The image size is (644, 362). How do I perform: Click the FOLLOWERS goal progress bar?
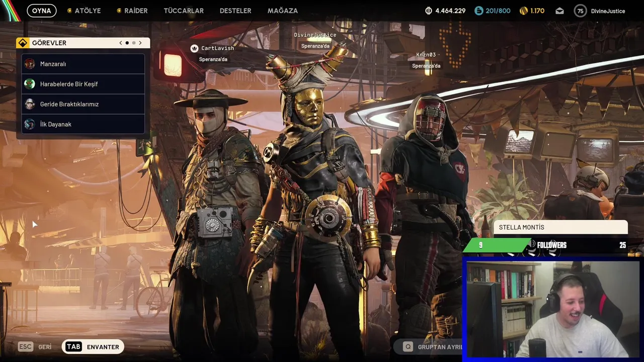coord(545,245)
